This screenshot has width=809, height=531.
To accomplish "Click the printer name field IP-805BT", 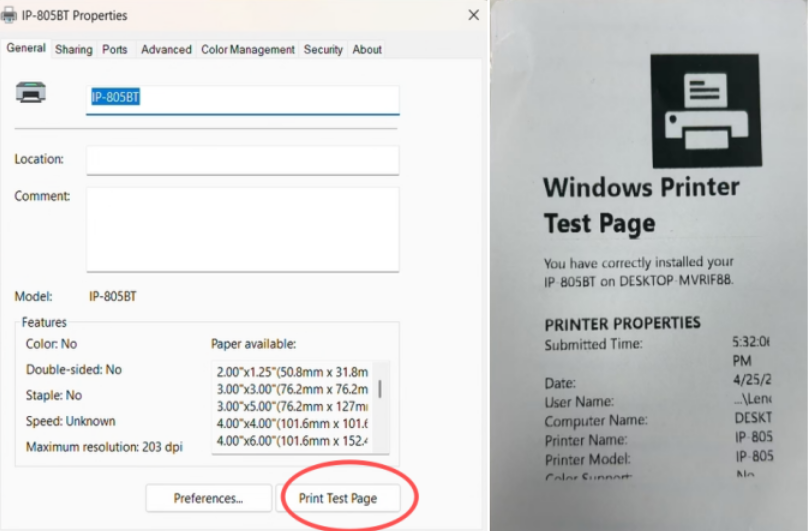I will coord(242,99).
